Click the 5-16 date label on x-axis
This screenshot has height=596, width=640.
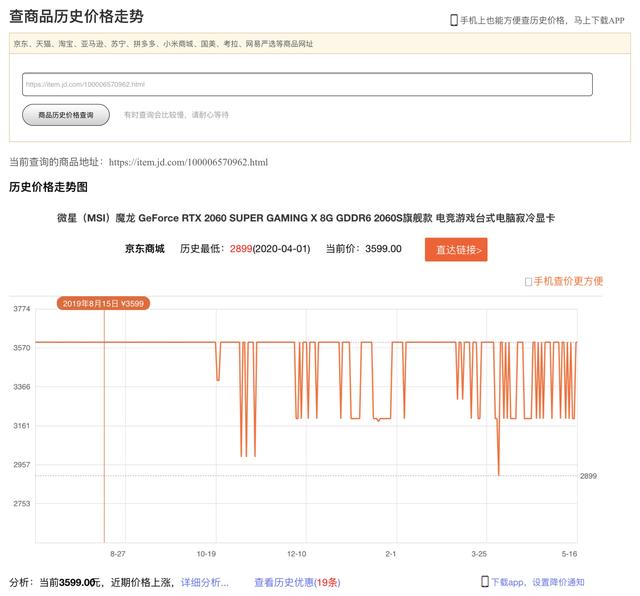point(569,554)
